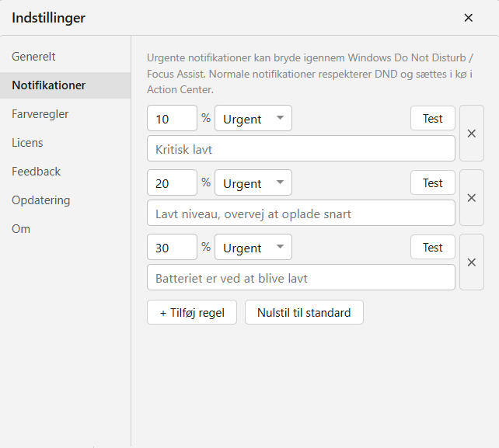
Task: Test the 30% notification rule
Action: [433, 247]
